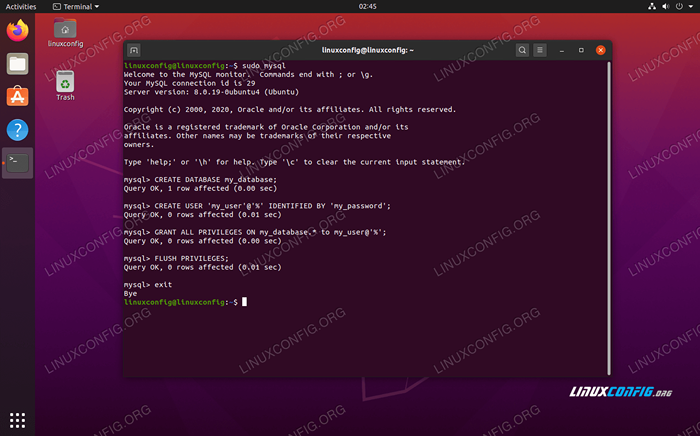Show Applications grid at dock bottom
Image resolution: width=700 pixels, height=436 pixels.
click(17, 420)
